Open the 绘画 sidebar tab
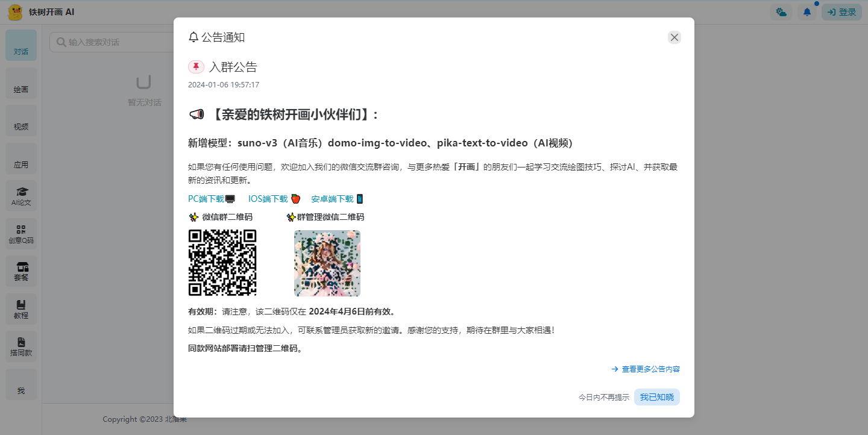This screenshot has width=868, height=435. [21, 83]
